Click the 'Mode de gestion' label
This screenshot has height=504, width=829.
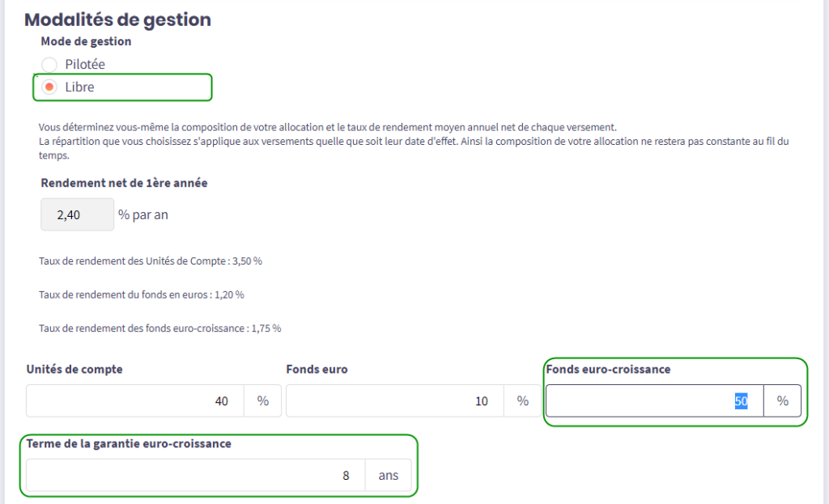click(86, 41)
